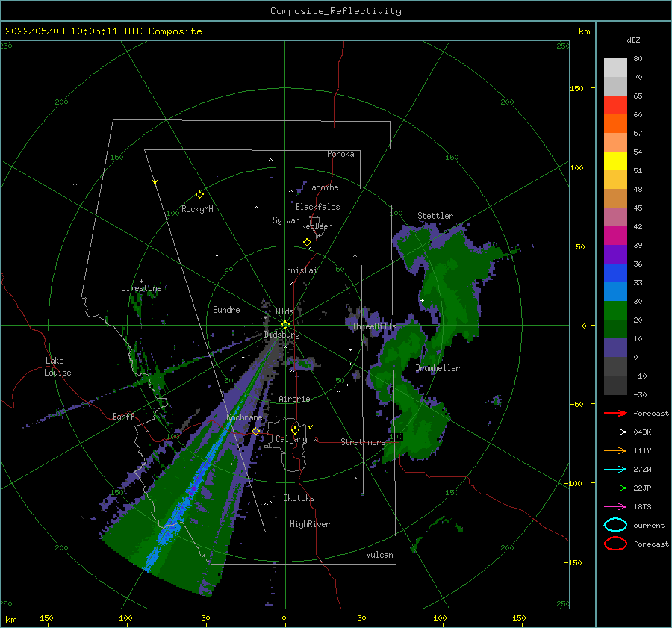This screenshot has height=628, width=672.
Task: Click the 2022/05/08 10:05:11 UTC Composite timestamp
Action: pyautogui.click(x=103, y=31)
